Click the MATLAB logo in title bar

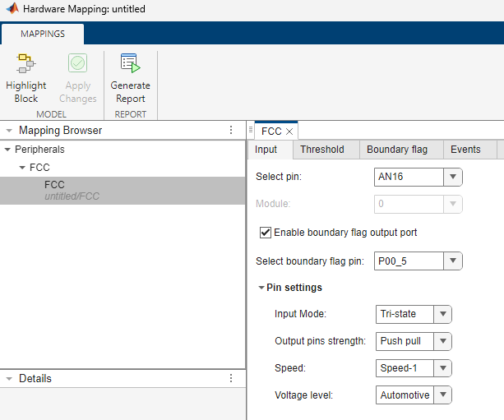coord(8,8)
